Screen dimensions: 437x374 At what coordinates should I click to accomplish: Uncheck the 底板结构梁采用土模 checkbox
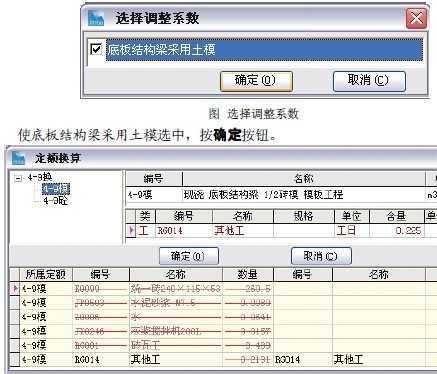click(x=96, y=50)
